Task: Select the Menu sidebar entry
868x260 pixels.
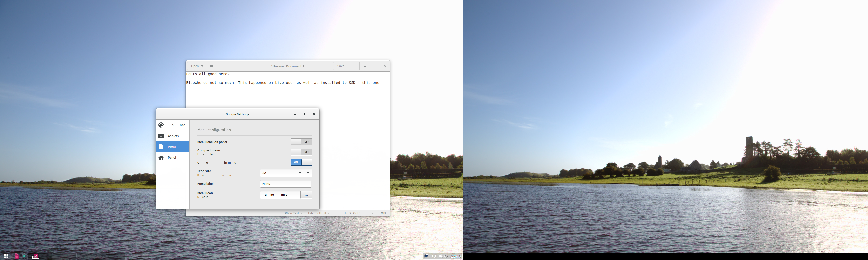Action: (172, 147)
